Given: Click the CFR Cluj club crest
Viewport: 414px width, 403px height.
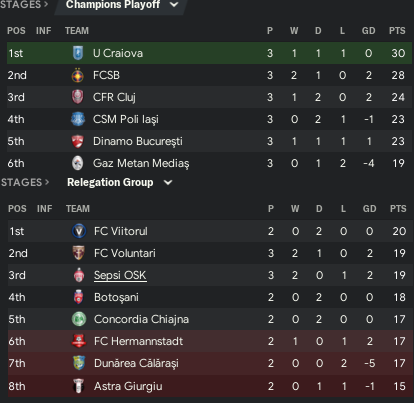Looking at the screenshot, I should [x=78, y=97].
